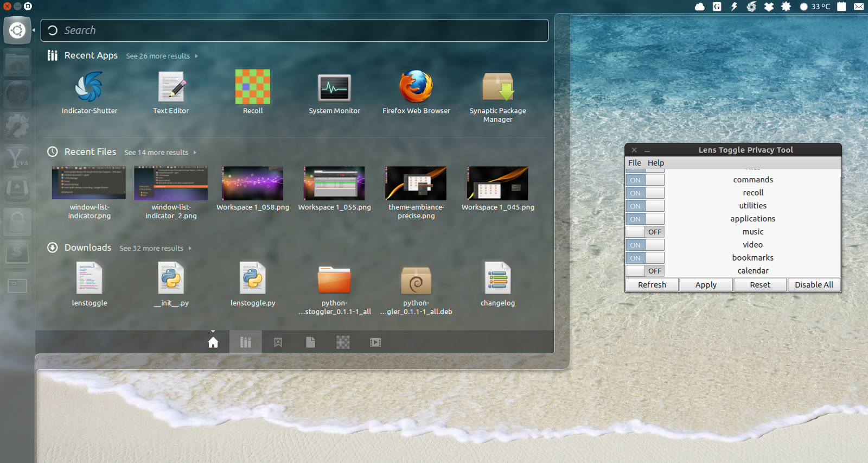Open System Monitor from the Dash
Image resolution: width=868 pixels, height=463 pixels.
tap(334, 88)
